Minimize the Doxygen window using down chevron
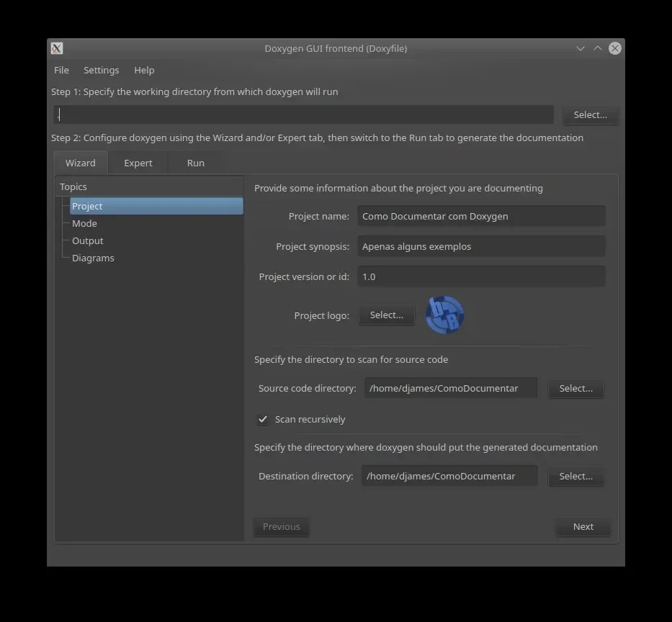 pyautogui.click(x=581, y=48)
